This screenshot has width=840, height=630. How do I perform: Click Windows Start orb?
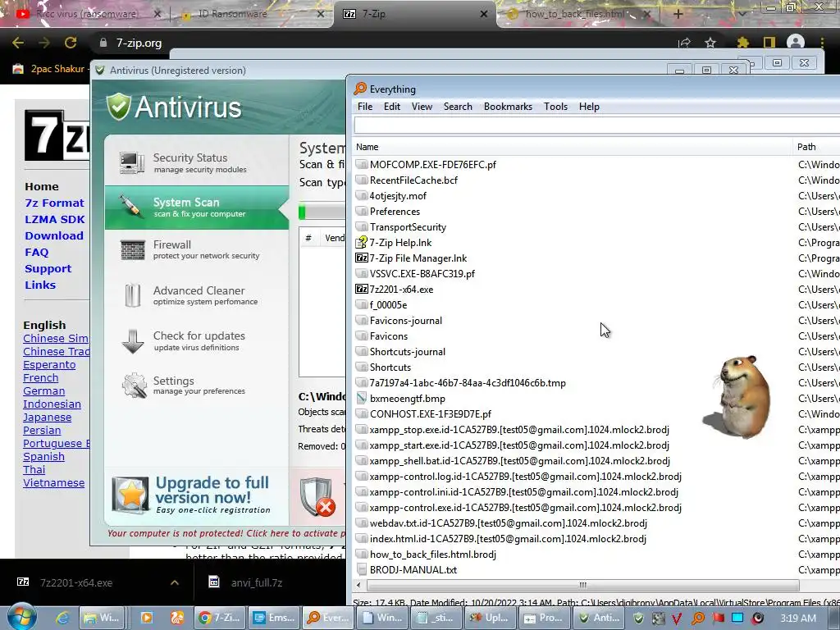click(21, 617)
